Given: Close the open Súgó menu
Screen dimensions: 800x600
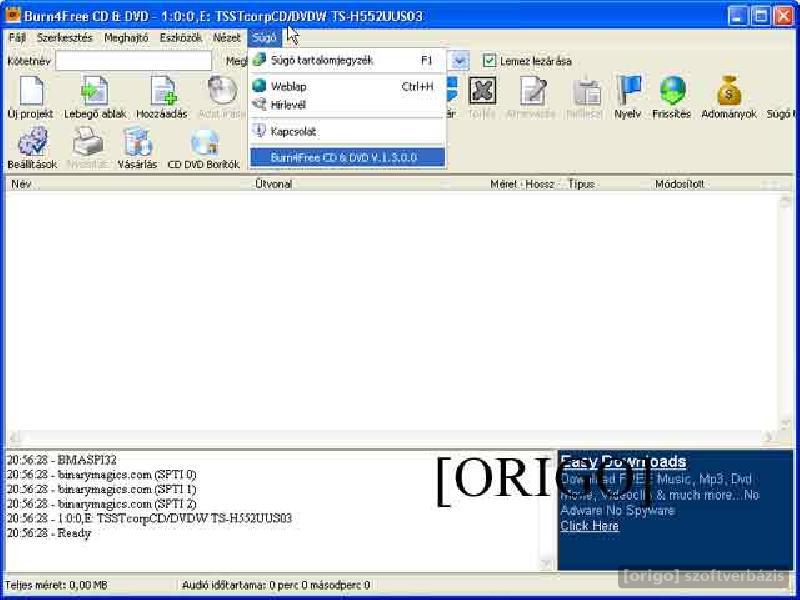Looking at the screenshot, I should point(264,38).
